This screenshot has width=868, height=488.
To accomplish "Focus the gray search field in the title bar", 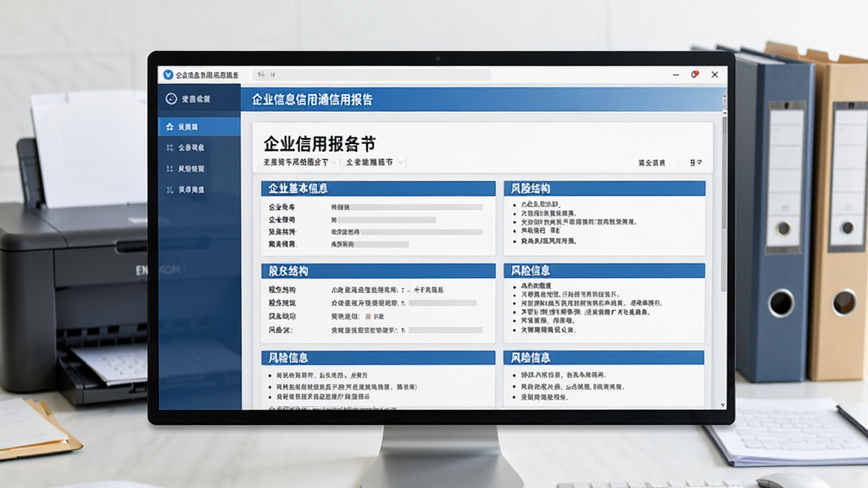I will tap(371, 75).
